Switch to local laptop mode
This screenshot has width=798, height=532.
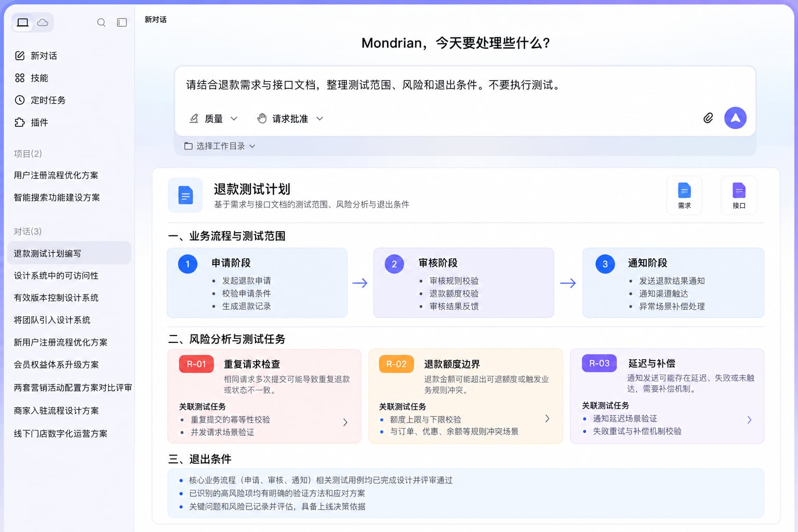(23, 22)
